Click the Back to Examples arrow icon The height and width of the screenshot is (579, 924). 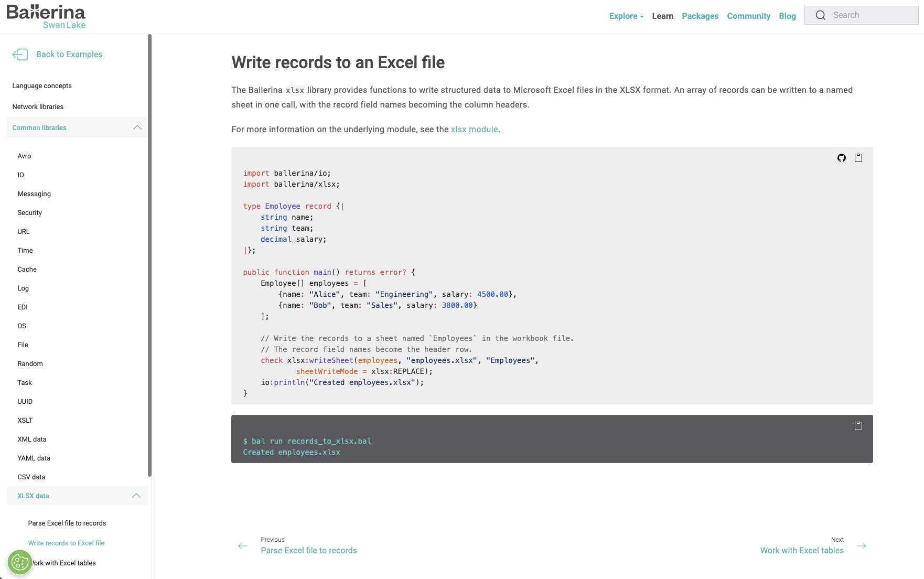coord(20,54)
